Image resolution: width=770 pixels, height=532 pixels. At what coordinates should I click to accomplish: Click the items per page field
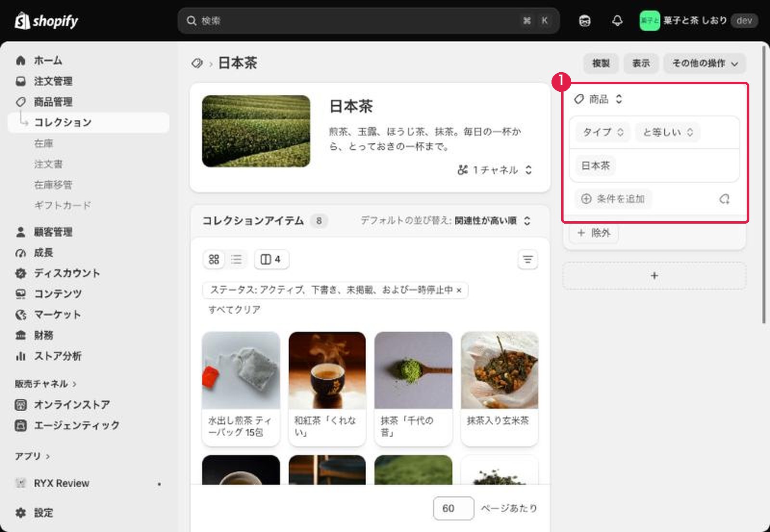click(453, 508)
